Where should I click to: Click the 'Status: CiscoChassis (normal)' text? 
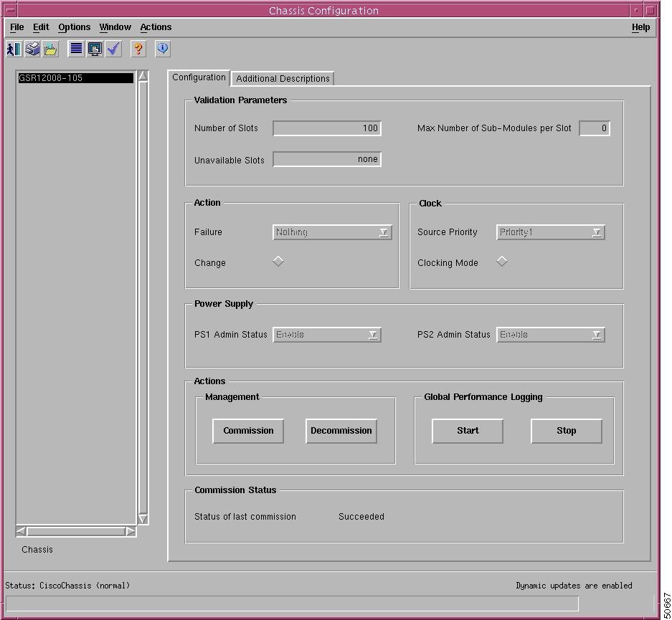67,586
